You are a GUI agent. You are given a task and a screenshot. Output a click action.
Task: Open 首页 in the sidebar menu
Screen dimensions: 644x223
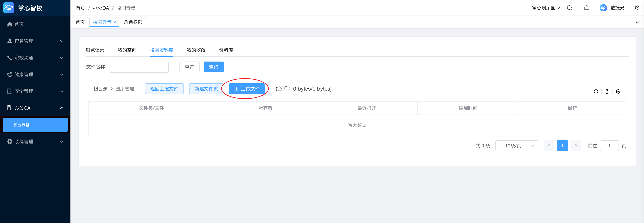[35, 24]
